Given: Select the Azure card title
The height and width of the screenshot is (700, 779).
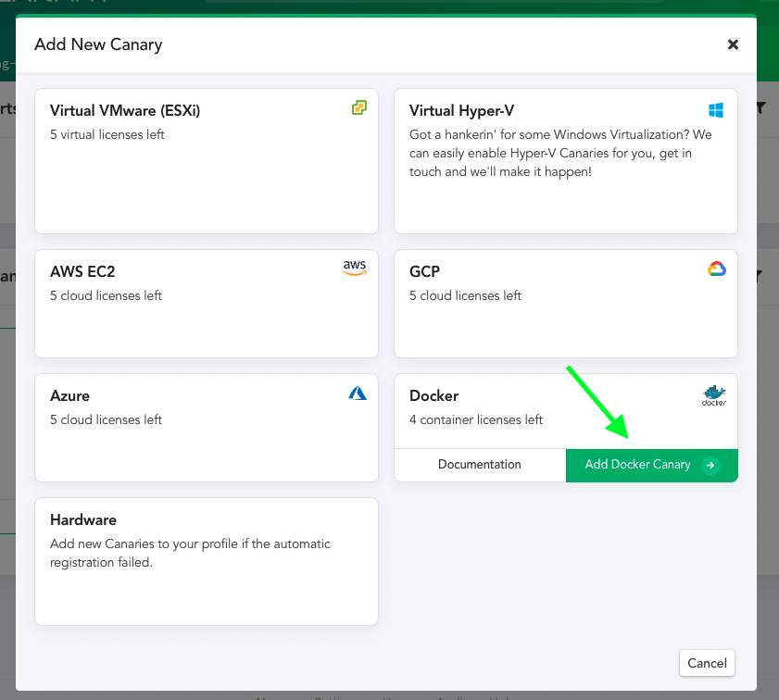Looking at the screenshot, I should [70, 395].
